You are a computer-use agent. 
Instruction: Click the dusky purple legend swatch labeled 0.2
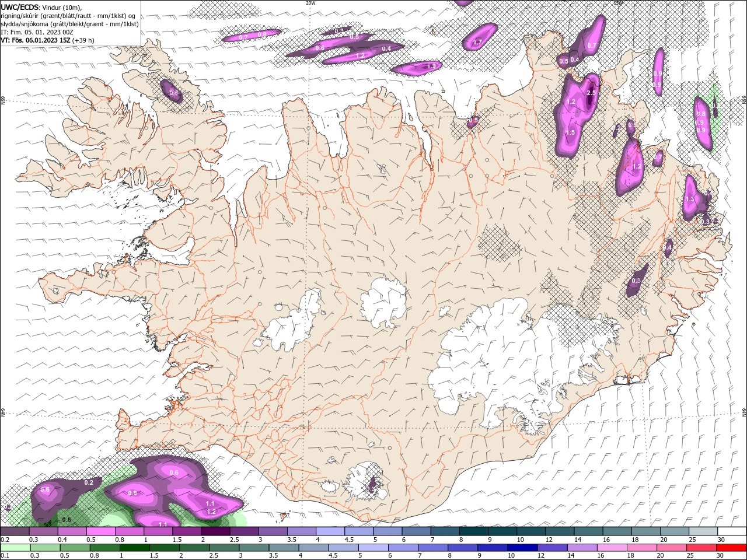[x=15, y=531]
